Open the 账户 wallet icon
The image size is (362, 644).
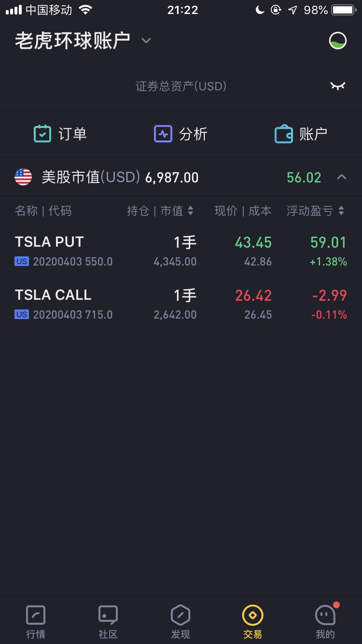pyautogui.click(x=284, y=134)
